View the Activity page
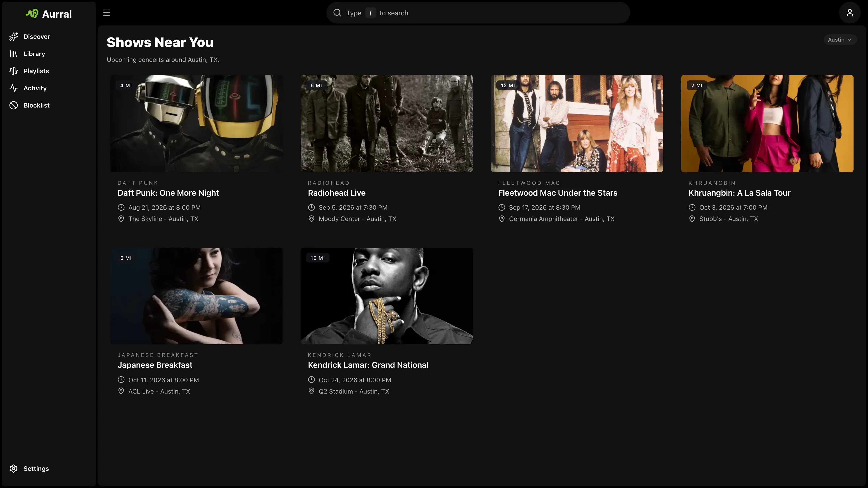 (35, 88)
